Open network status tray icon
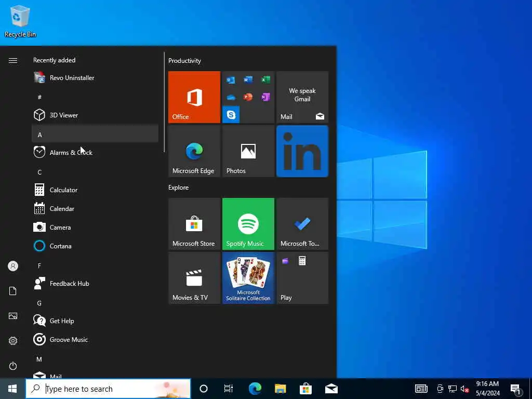 [453, 389]
